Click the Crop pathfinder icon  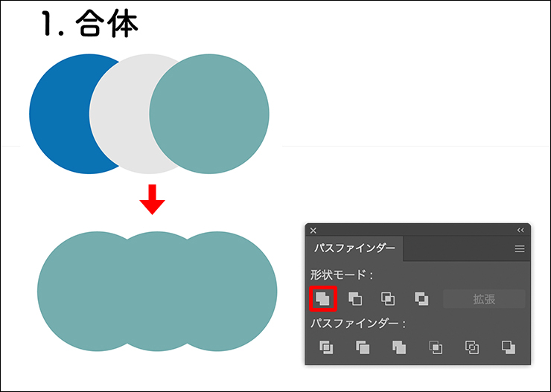point(436,347)
